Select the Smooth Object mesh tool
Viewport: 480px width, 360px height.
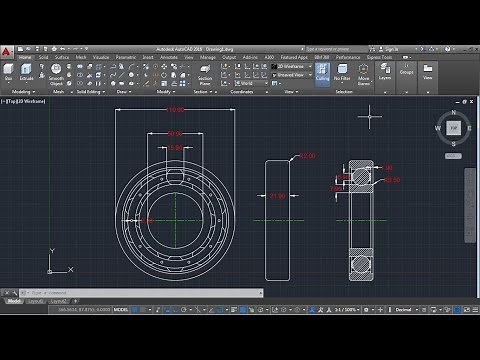pyautogui.click(x=56, y=75)
